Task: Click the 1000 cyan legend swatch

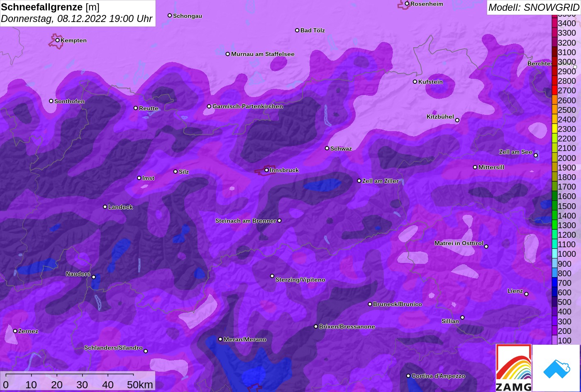Action: [x=554, y=254]
